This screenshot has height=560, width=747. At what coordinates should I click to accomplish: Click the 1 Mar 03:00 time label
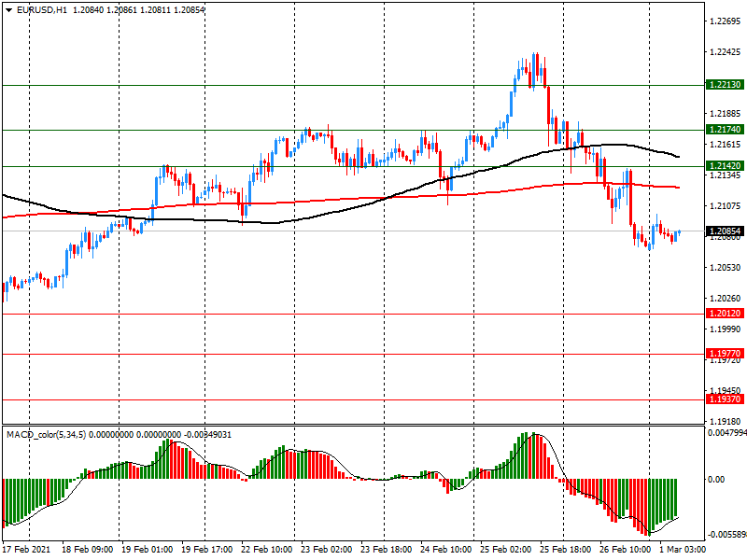(683, 550)
